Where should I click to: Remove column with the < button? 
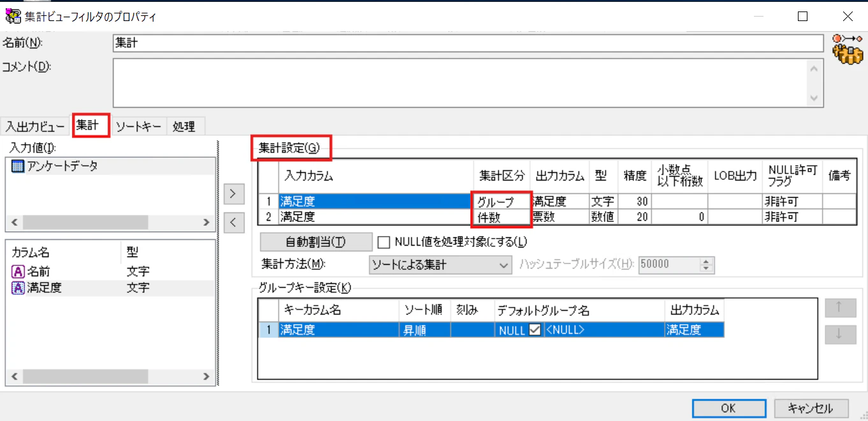[235, 223]
